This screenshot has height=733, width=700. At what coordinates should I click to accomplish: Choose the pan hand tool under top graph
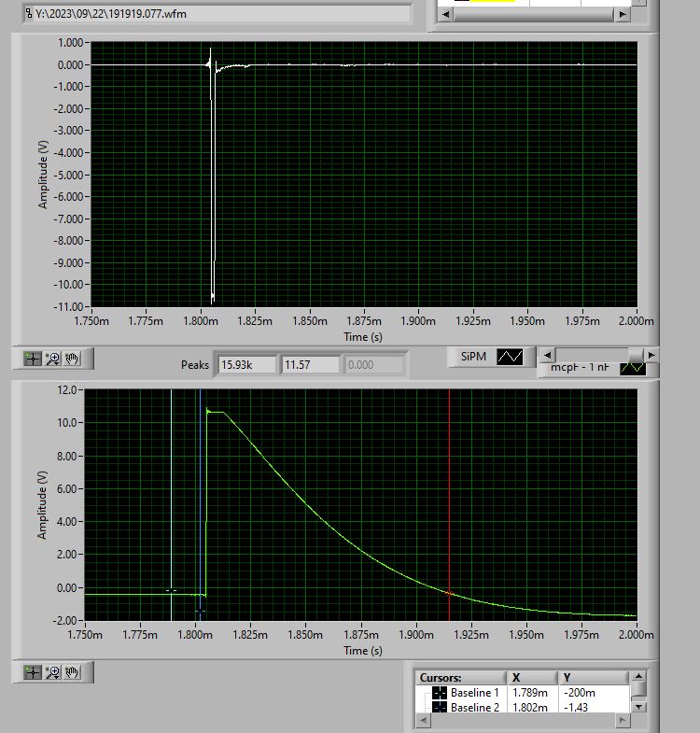[x=72, y=359]
